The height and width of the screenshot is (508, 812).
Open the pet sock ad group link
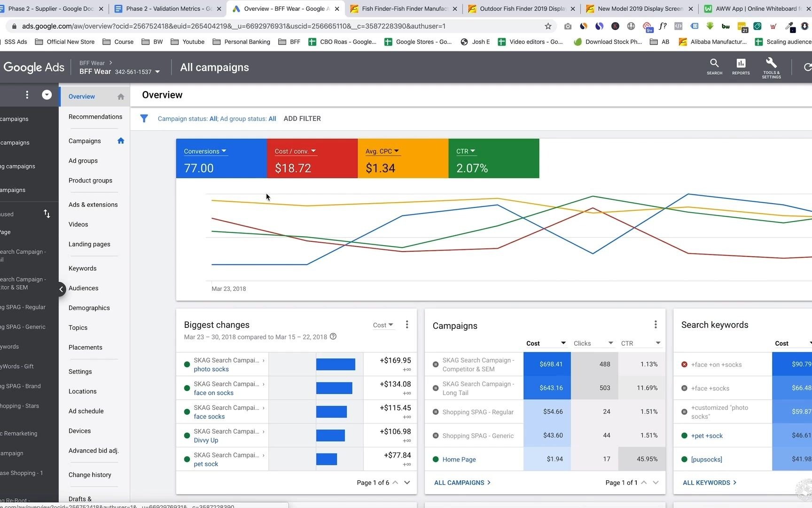(206, 464)
